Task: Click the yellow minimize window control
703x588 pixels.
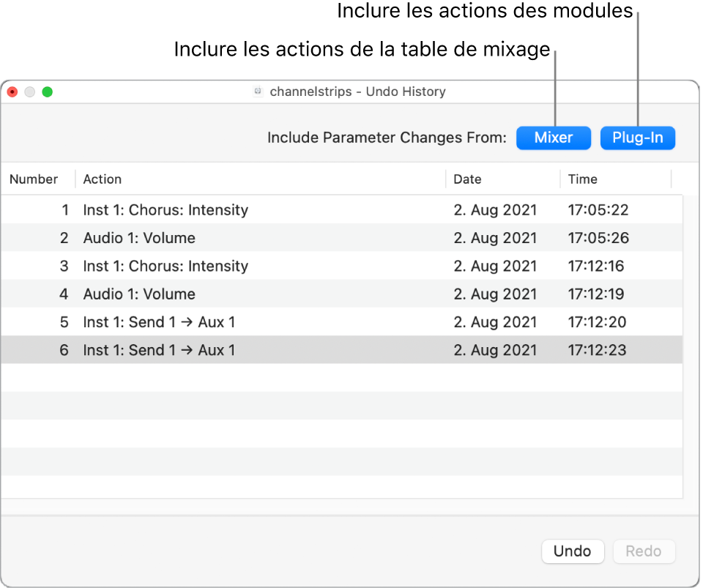Action: (29, 92)
